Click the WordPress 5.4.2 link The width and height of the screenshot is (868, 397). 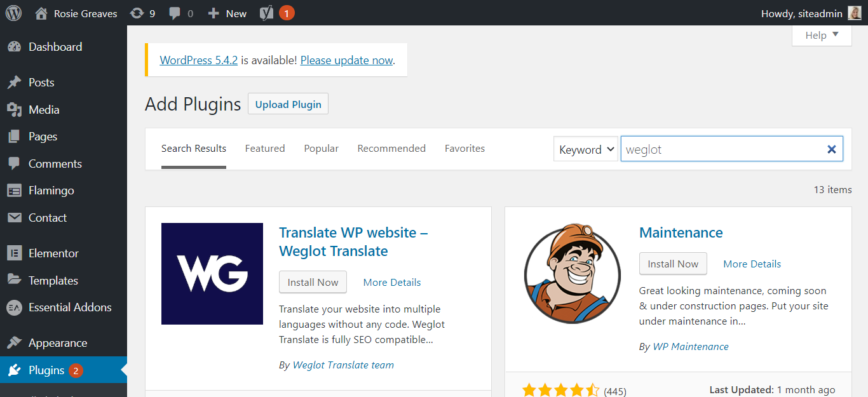tap(199, 60)
